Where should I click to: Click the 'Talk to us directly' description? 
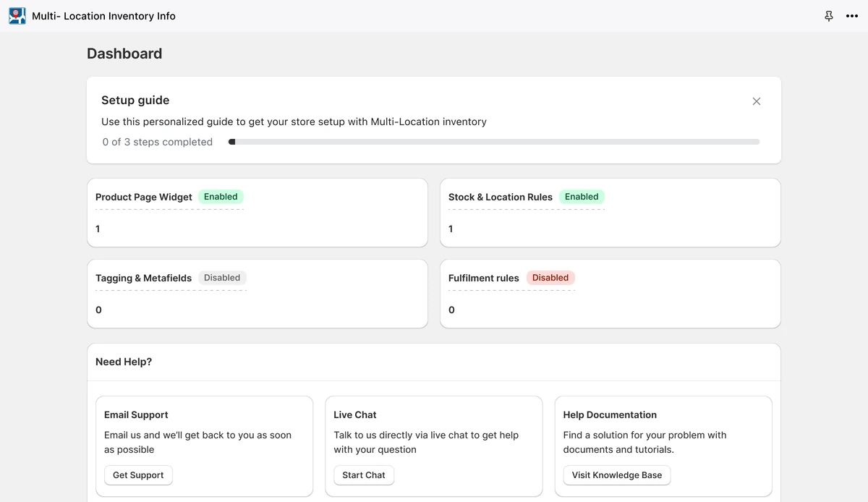coord(426,442)
